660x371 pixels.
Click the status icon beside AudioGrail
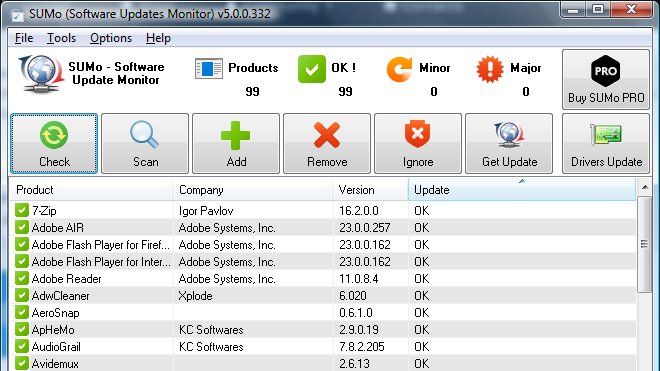(x=21, y=346)
